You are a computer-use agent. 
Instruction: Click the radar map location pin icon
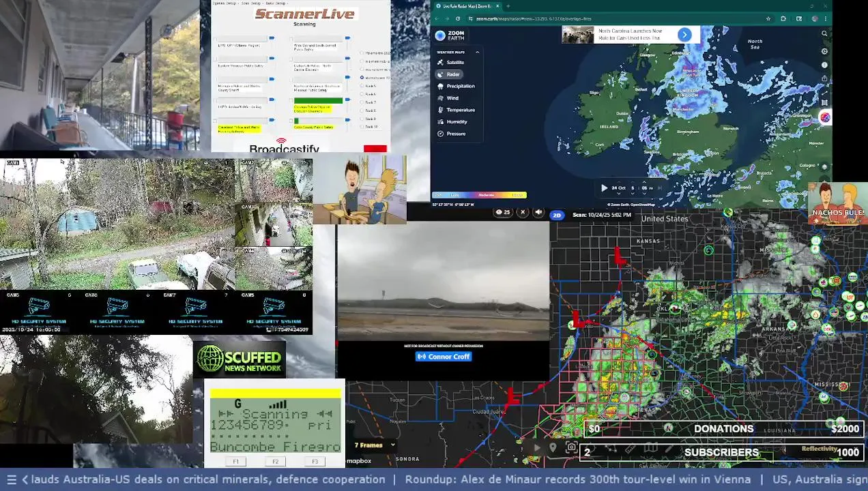coord(553,447)
